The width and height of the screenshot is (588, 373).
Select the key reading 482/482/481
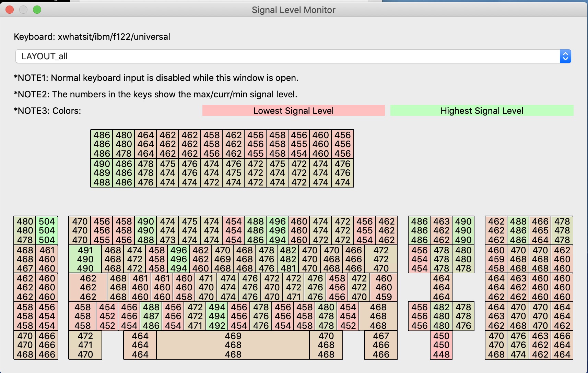click(288, 259)
